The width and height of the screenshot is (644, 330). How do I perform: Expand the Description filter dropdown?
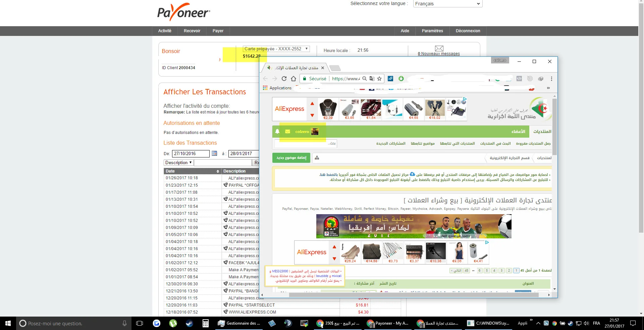[x=178, y=162]
